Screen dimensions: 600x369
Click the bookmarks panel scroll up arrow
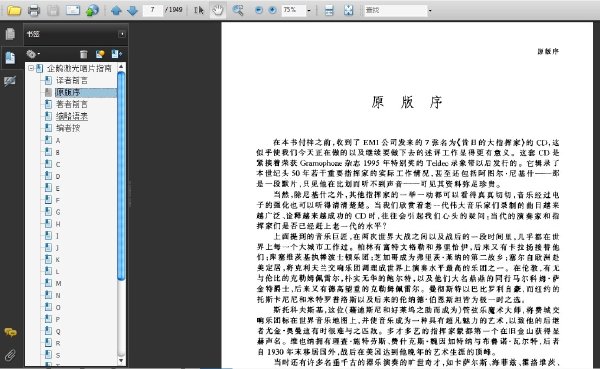pyautogui.click(x=121, y=67)
